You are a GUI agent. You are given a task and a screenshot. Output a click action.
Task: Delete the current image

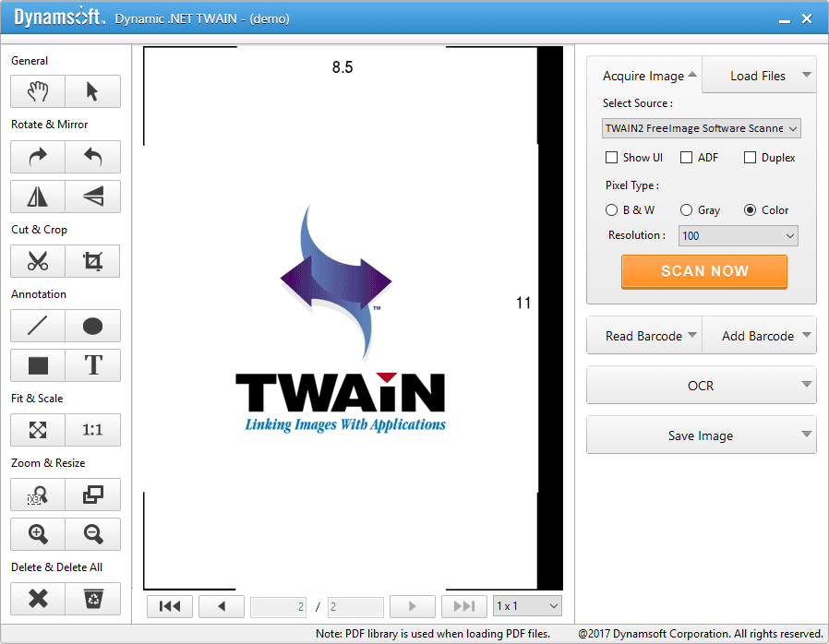click(x=38, y=599)
